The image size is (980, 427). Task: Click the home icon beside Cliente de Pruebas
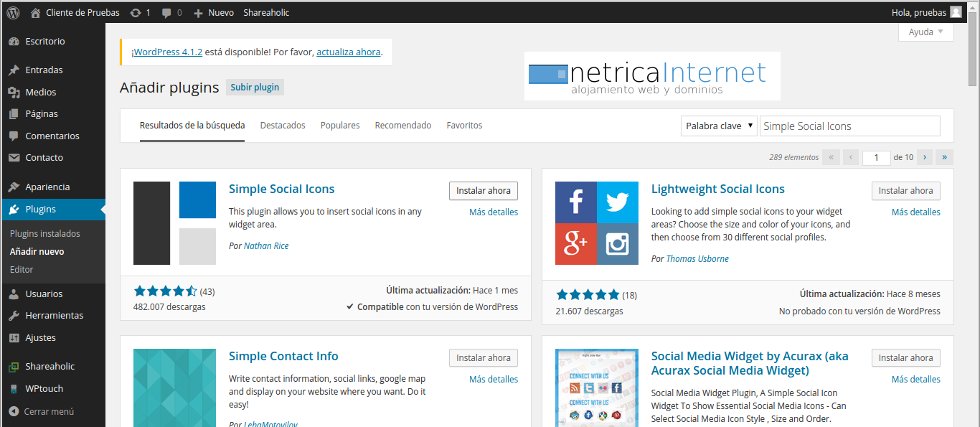35,12
